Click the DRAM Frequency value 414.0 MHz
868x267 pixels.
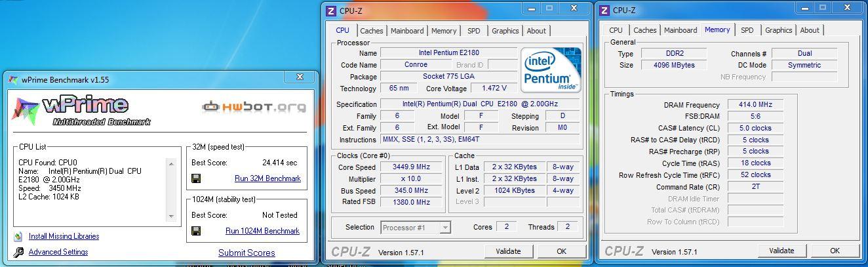756,104
